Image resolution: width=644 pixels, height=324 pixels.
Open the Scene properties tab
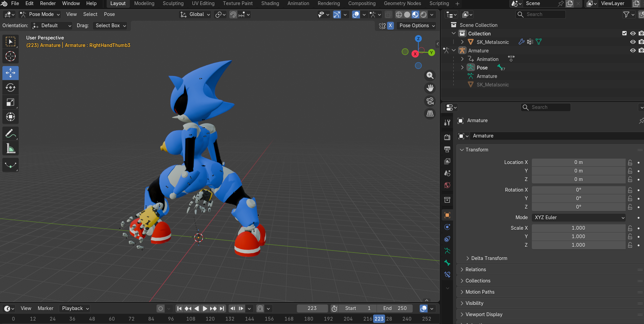point(447,173)
